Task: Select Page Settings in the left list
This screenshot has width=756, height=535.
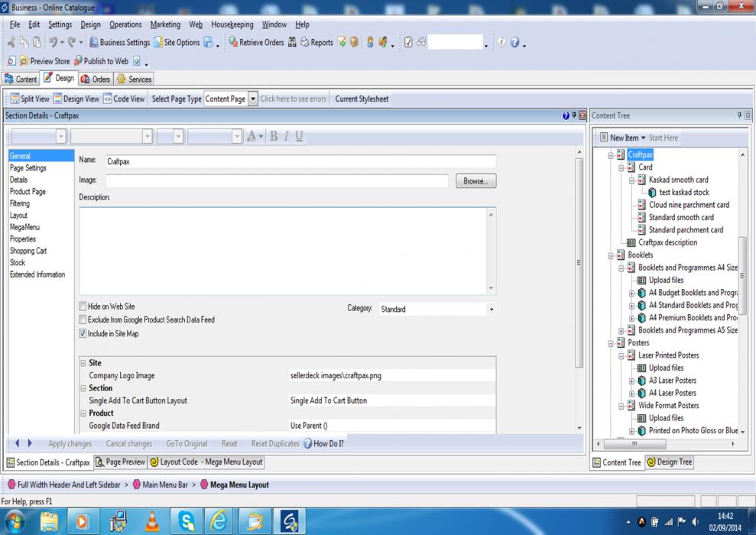Action: pos(28,168)
